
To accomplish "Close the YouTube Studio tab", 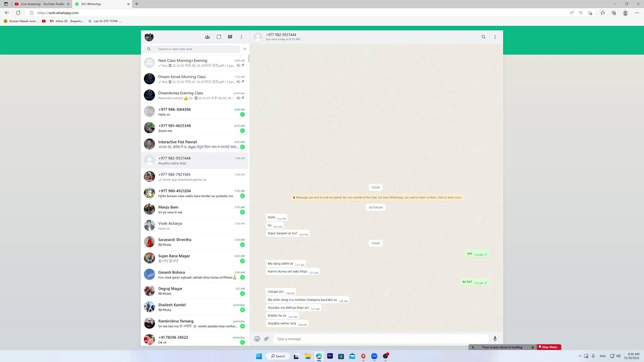I will [68, 4].
